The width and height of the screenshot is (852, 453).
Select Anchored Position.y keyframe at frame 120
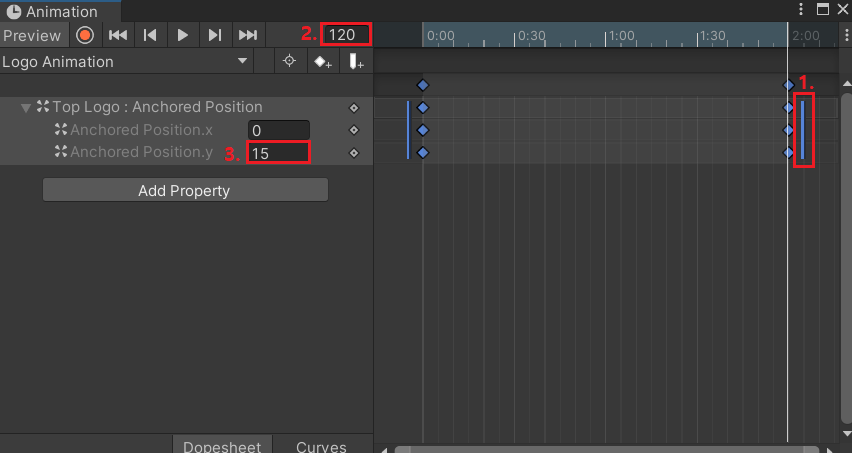788,153
